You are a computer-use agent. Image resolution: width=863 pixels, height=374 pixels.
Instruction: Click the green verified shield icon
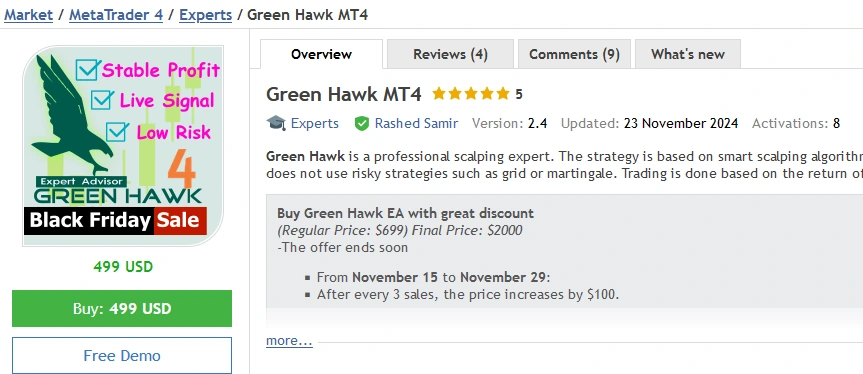click(362, 123)
